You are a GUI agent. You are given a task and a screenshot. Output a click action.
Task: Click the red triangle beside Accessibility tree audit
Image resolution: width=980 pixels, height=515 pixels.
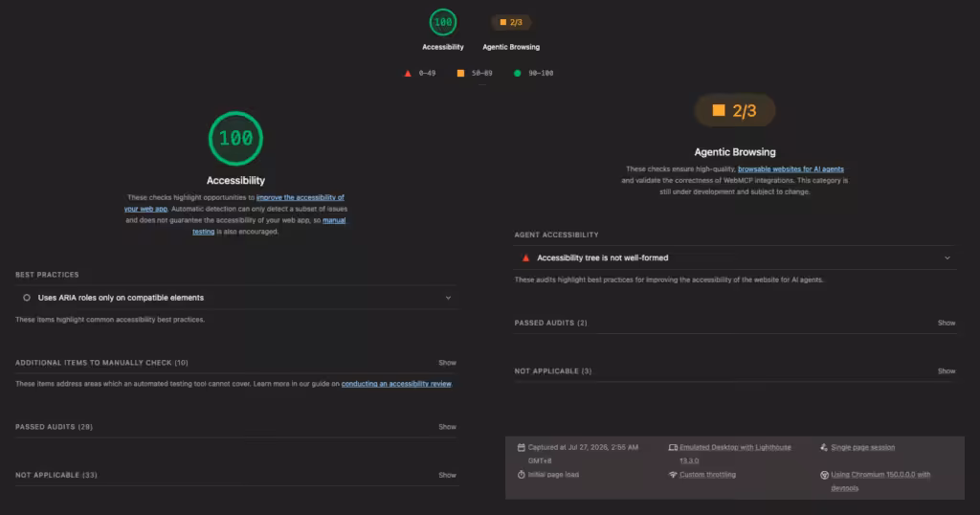pos(525,258)
